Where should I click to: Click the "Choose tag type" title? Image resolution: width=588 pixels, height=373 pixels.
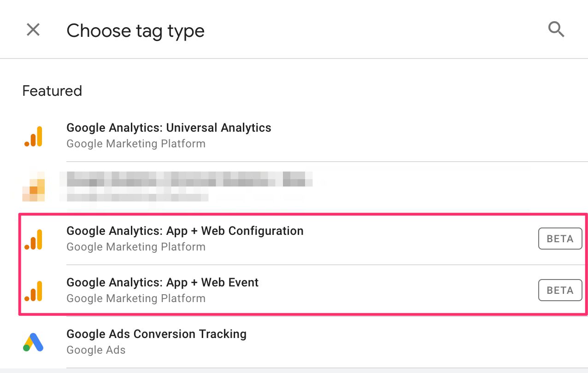pos(135,31)
